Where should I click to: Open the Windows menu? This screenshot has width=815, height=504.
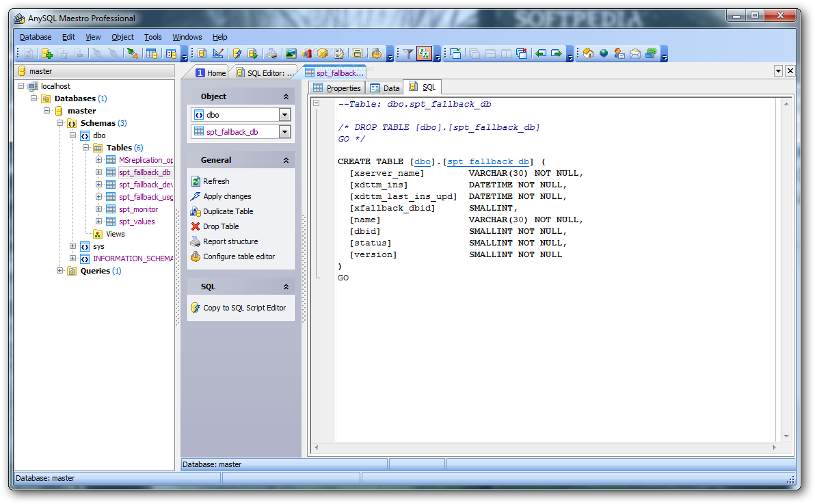click(x=187, y=38)
